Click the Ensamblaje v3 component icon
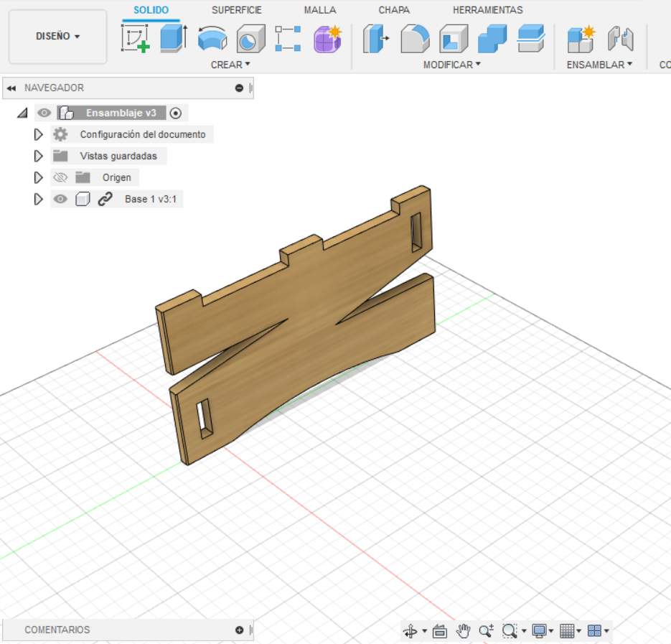The width and height of the screenshot is (671, 644). coord(66,113)
